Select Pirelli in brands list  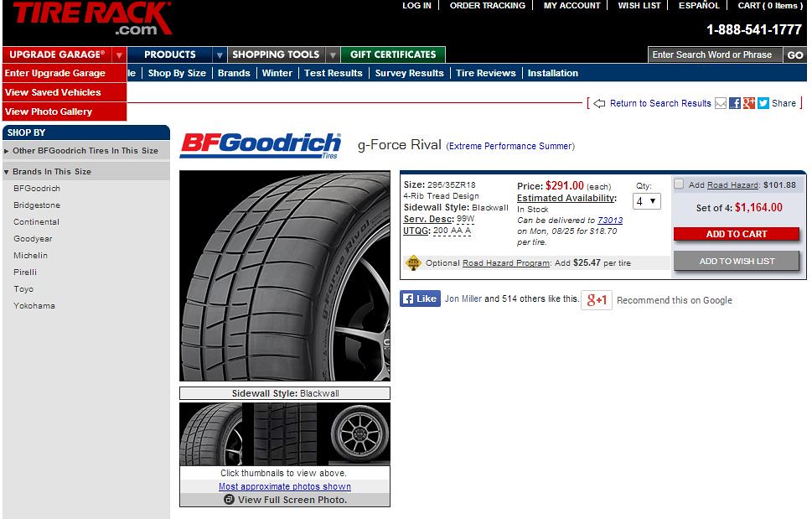pos(25,272)
